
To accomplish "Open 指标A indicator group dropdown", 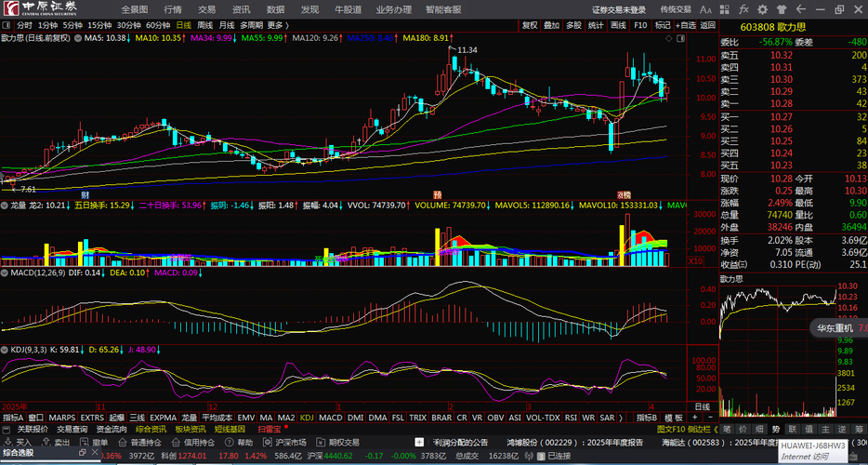I will tap(13, 418).
